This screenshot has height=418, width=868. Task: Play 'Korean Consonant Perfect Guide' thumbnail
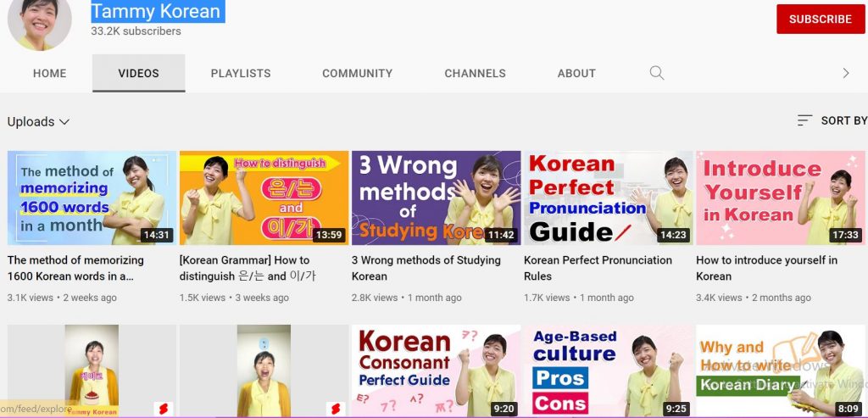coord(437,371)
